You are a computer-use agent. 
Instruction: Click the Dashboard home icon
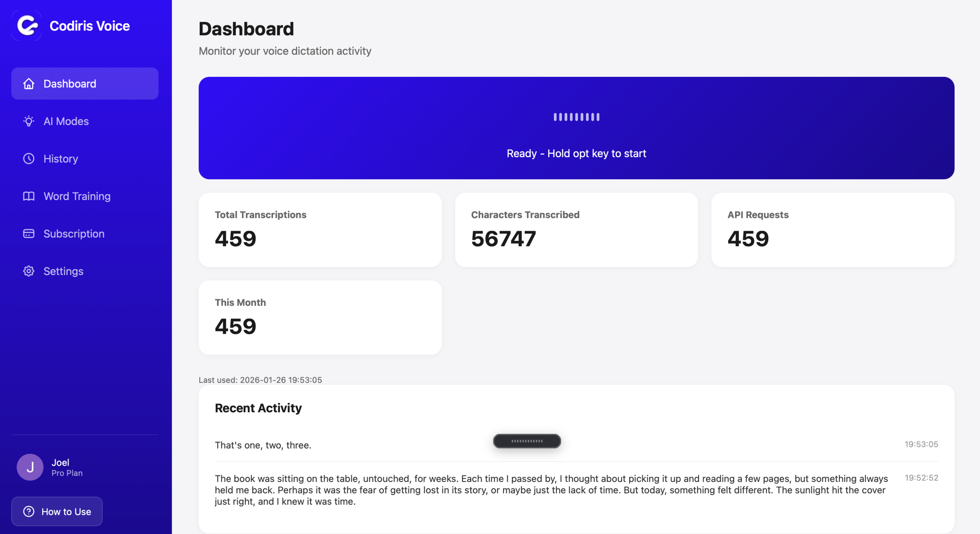click(x=28, y=84)
